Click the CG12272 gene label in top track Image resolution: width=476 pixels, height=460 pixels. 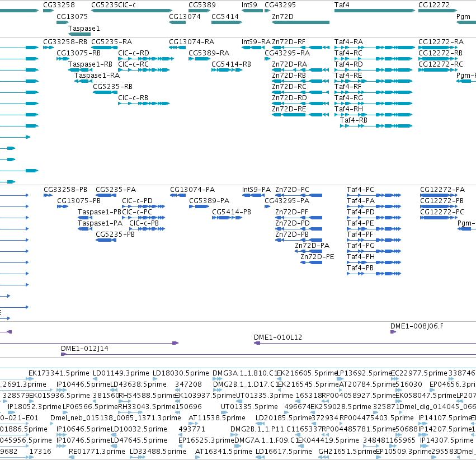[434, 5]
